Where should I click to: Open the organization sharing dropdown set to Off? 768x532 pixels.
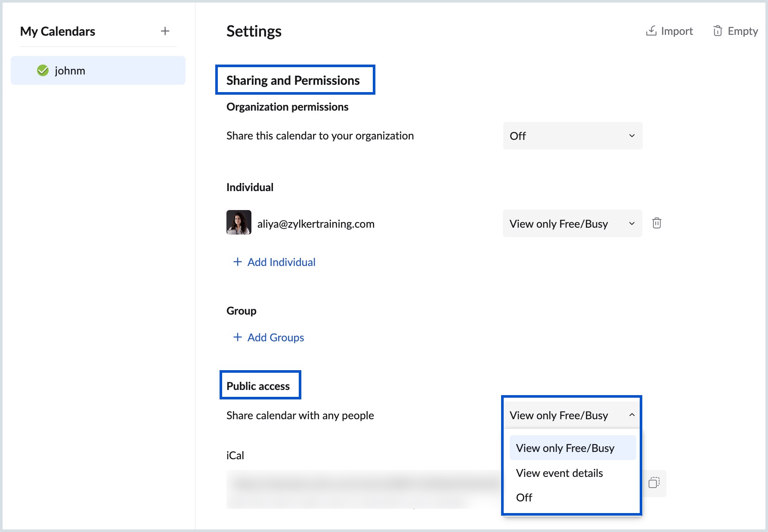[572, 136]
